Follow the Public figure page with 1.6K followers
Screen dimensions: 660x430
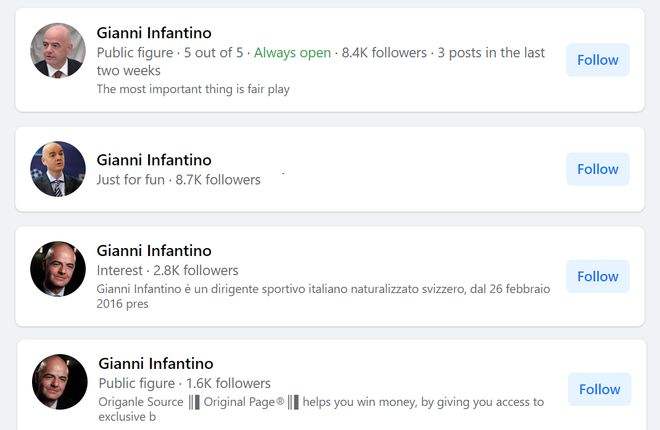(599, 389)
